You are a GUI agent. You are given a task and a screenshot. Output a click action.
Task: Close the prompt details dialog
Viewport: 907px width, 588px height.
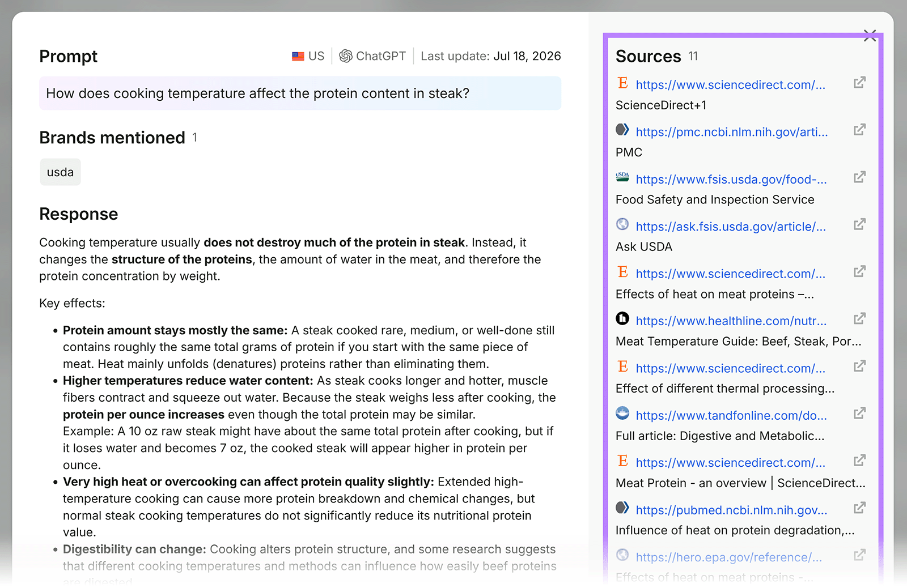870,36
